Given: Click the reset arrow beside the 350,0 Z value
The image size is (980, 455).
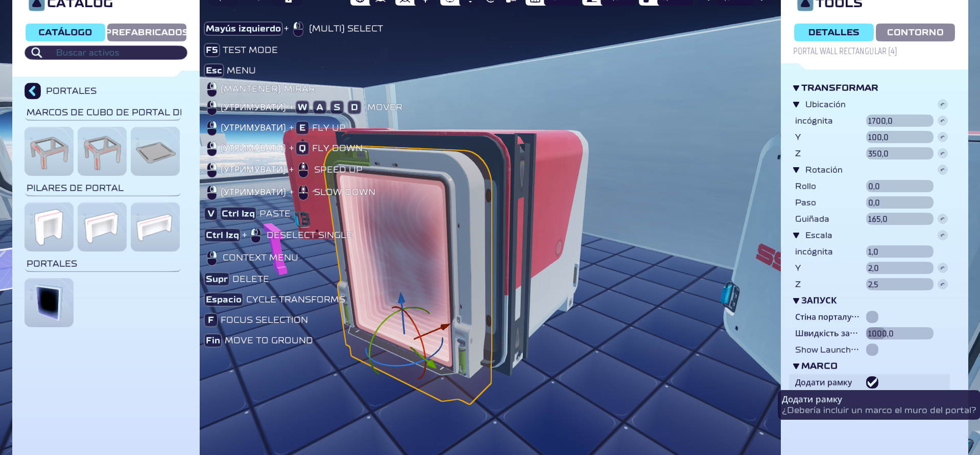Looking at the screenshot, I should coord(943,153).
